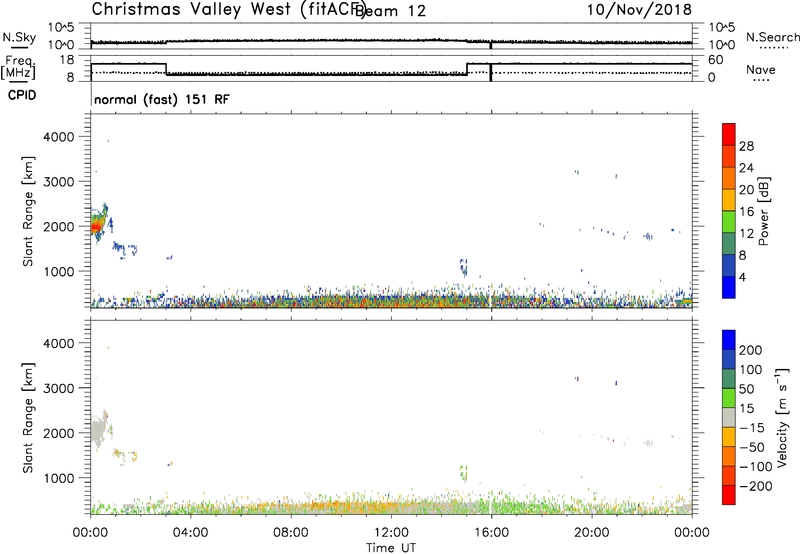Click the "Freq. [MHz]" axis label
This screenshot has width=800, height=554.
tap(18, 68)
